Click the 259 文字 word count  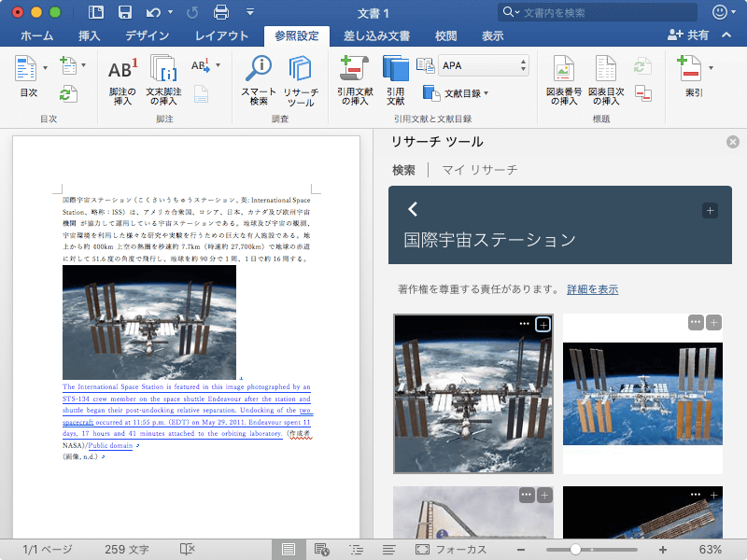tap(127, 550)
